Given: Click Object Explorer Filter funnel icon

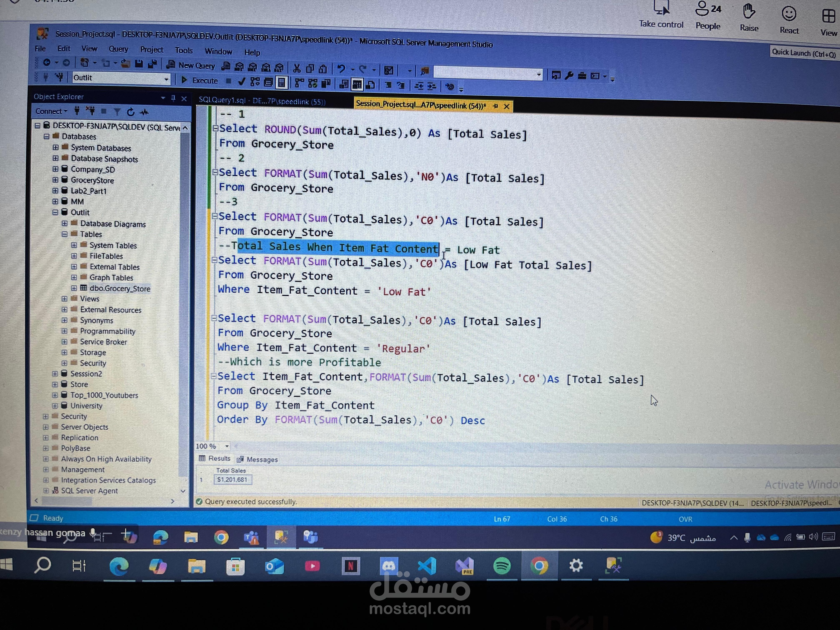Looking at the screenshot, I should click(117, 112).
